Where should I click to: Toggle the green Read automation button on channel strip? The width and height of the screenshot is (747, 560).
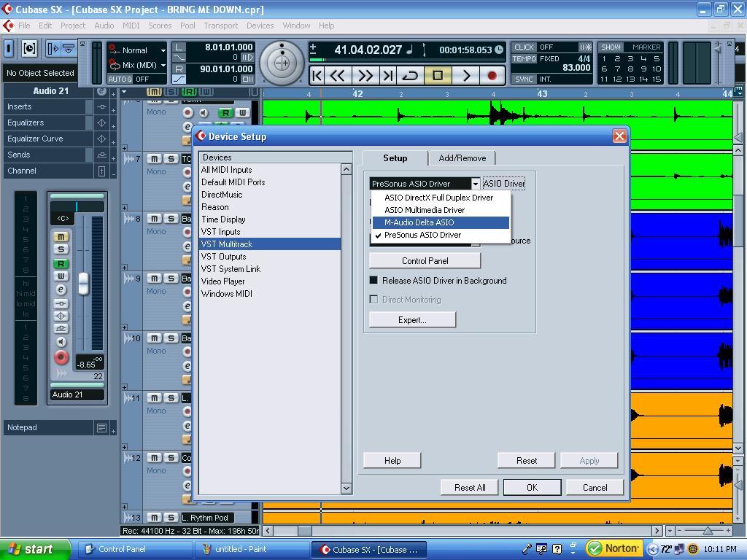(61, 263)
